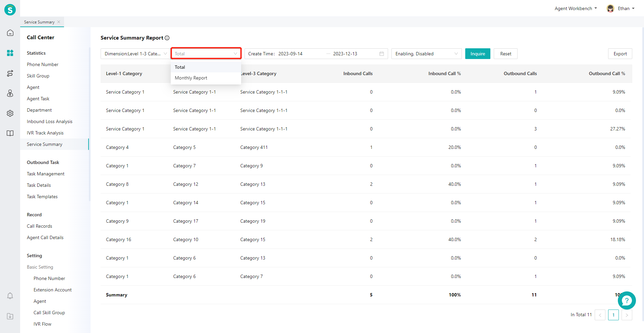Image resolution: width=644 pixels, height=333 pixels.
Task: Open Phone Number under Basic Setting
Action: (49, 278)
